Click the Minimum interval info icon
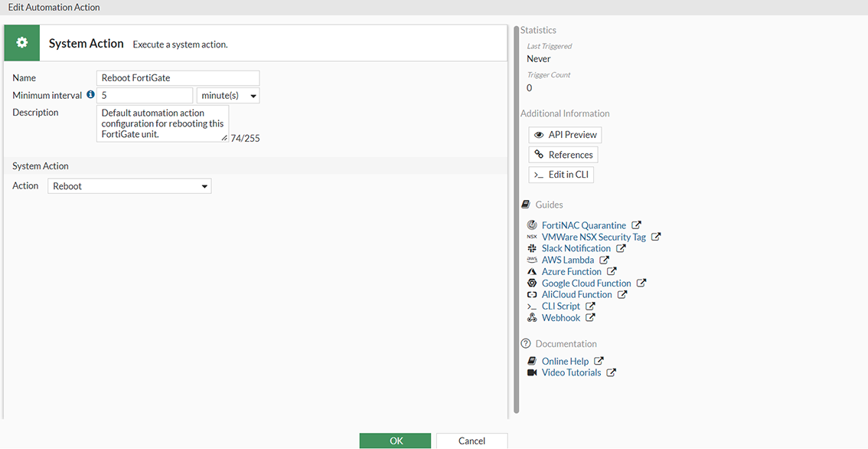This screenshot has width=868, height=449. [x=90, y=95]
